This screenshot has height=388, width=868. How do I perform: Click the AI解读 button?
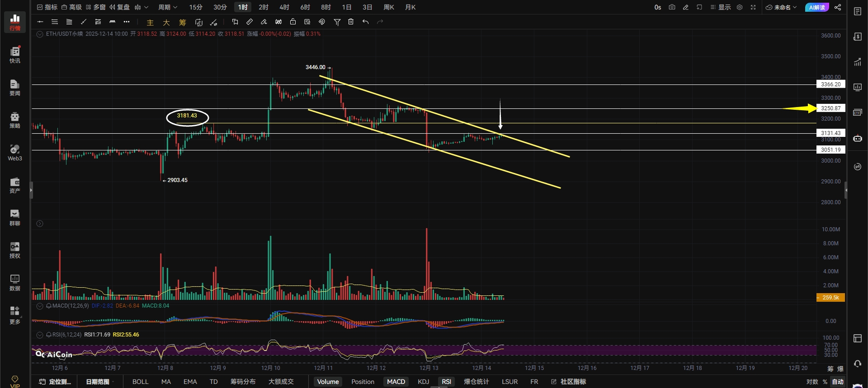click(817, 7)
